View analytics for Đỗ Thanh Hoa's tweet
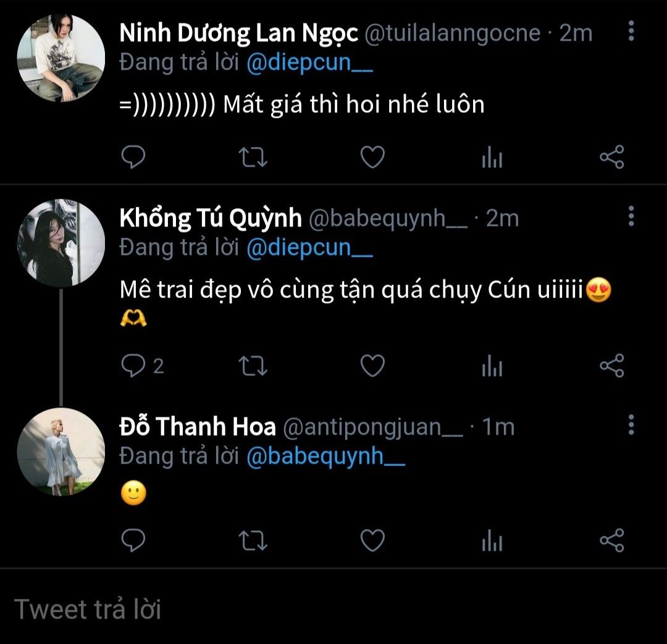This screenshot has width=667, height=644. 492,540
